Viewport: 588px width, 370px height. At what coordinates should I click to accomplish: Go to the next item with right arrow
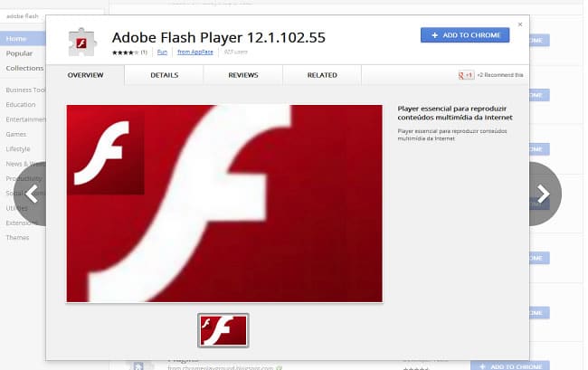(x=542, y=193)
